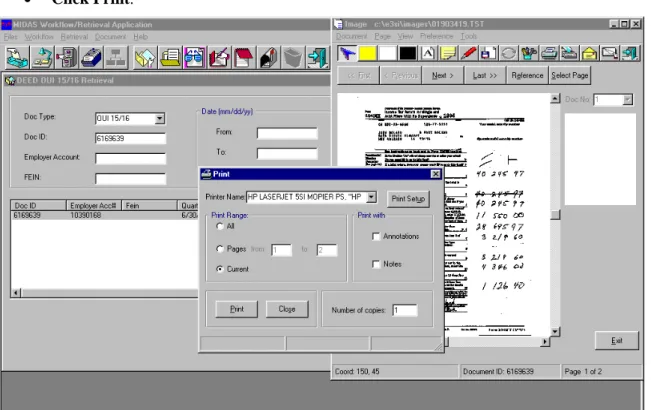The width and height of the screenshot is (651, 410).
Task: Close the Print dialog with X button
Action: click(x=436, y=174)
